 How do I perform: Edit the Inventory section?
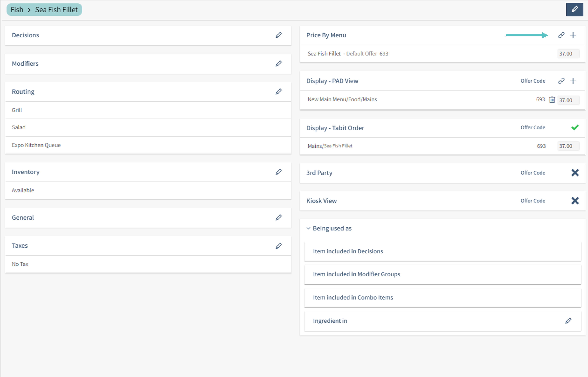click(x=278, y=172)
